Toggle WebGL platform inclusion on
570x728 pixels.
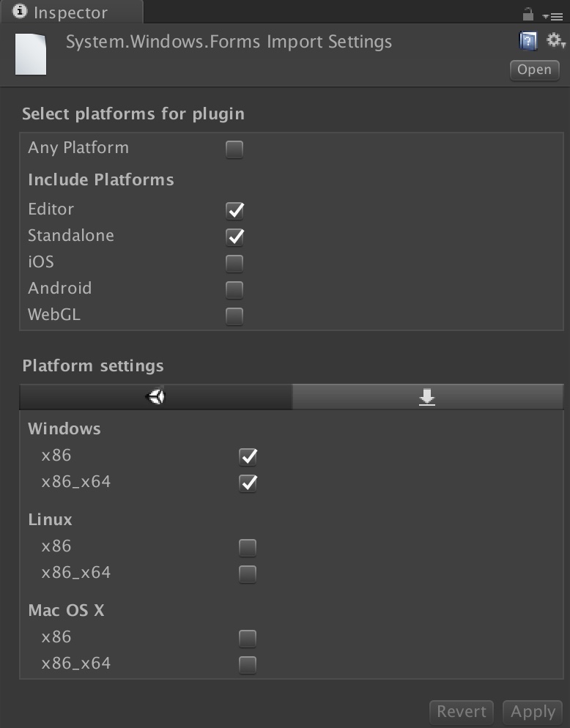coord(234,316)
